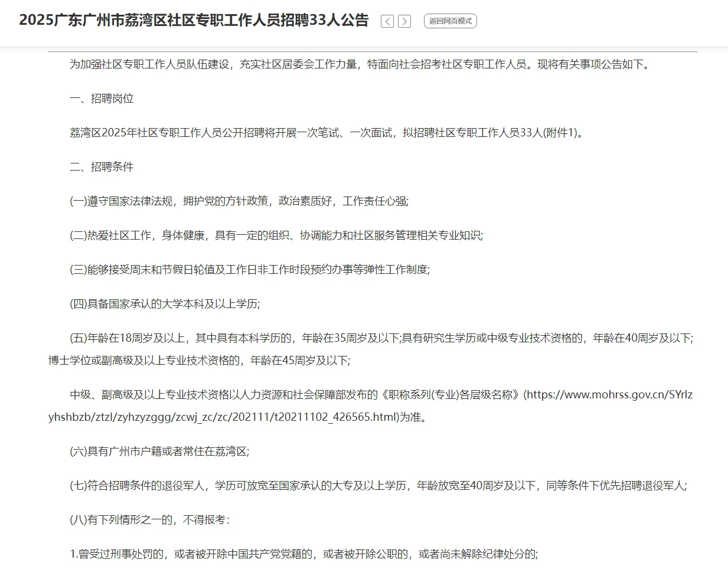Viewport: 728px width, 576px height.
Task: Click condition (七)符合招聘条件的退役军人
Action: pyautogui.click(x=378, y=486)
